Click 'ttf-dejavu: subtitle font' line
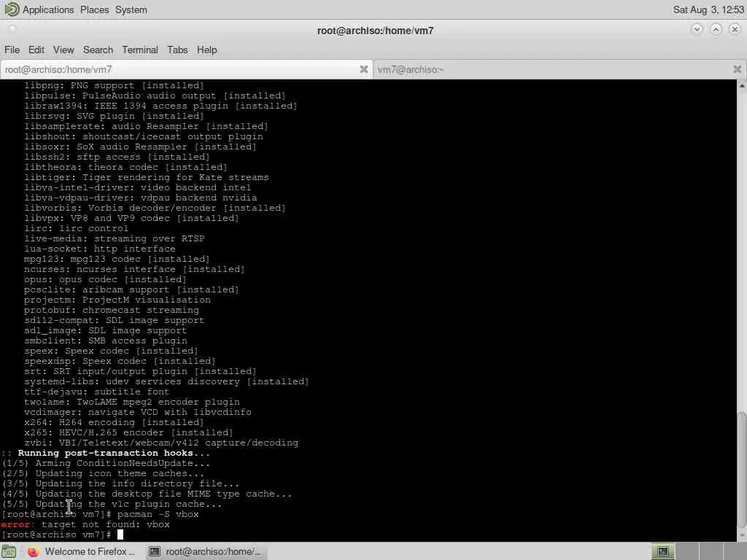The image size is (747, 560). click(97, 392)
